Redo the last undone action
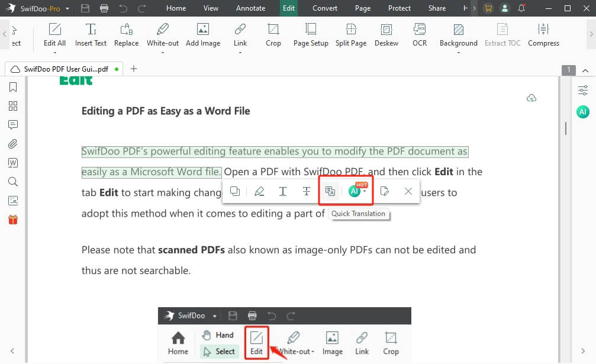Viewport: 596px width, 364px height. point(142,8)
